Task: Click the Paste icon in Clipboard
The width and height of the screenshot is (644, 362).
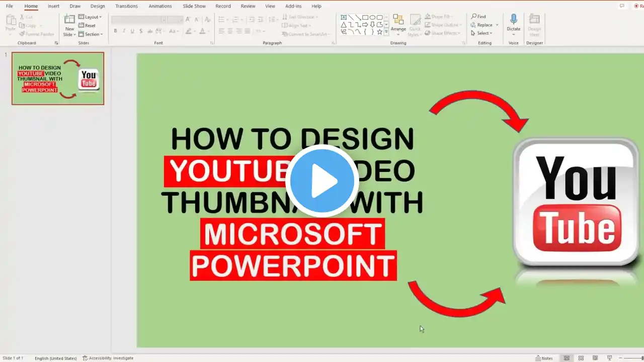Action: tap(11, 20)
